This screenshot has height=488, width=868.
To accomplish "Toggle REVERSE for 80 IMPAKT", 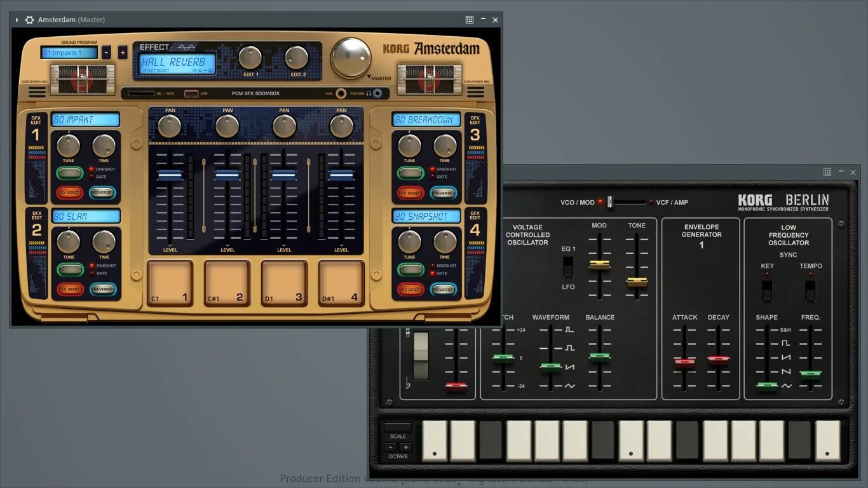I will point(102,193).
